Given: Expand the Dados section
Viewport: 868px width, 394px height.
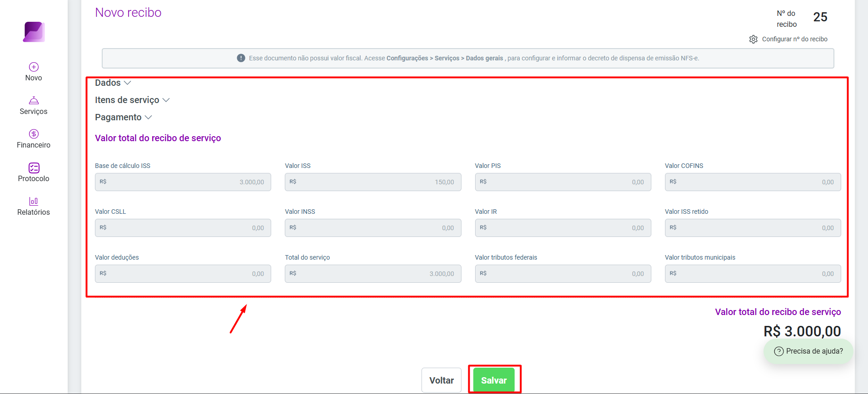Looking at the screenshot, I should click(x=113, y=83).
